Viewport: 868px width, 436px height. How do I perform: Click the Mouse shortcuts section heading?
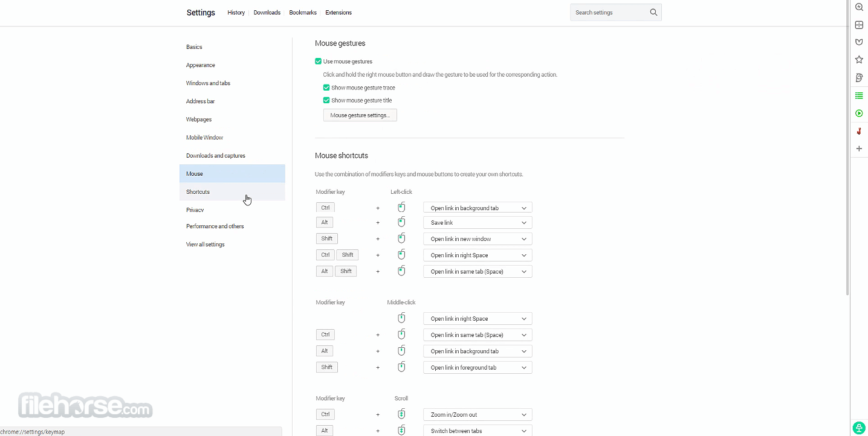342,156
